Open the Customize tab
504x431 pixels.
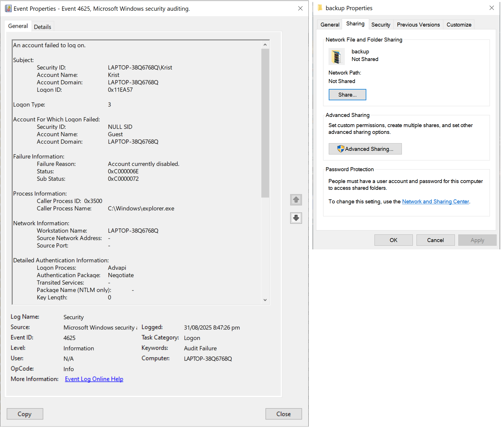459,25
